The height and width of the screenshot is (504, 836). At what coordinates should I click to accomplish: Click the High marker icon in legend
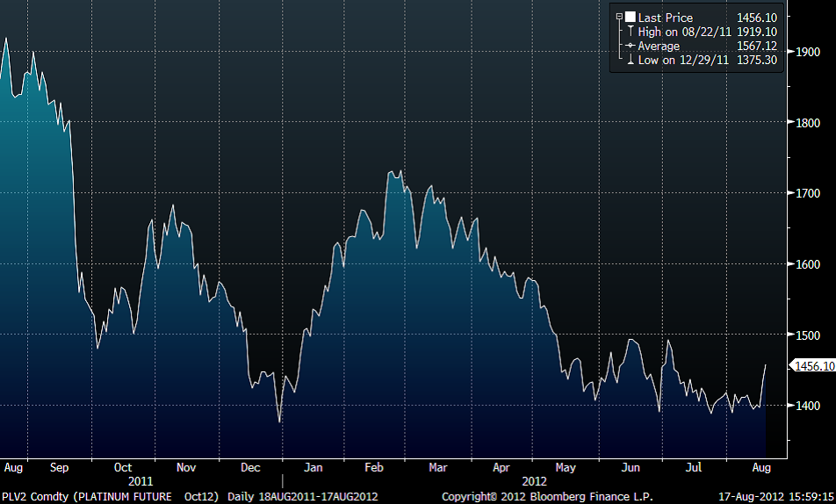coord(631,32)
